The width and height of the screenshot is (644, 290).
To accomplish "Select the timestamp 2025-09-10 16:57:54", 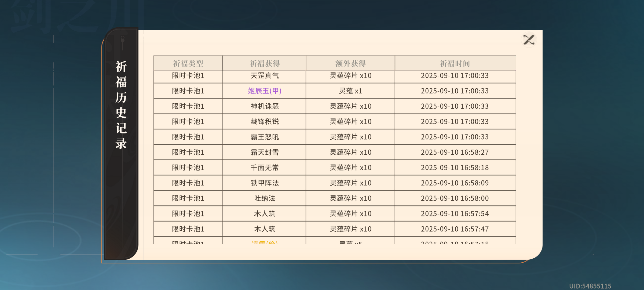I will pos(455,214).
